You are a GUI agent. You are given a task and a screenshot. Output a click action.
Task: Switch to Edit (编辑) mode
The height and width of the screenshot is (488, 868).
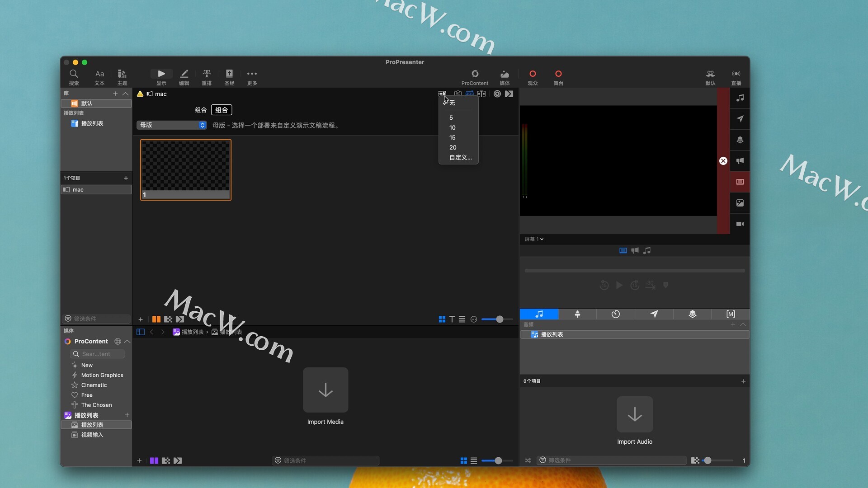tap(184, 77)
